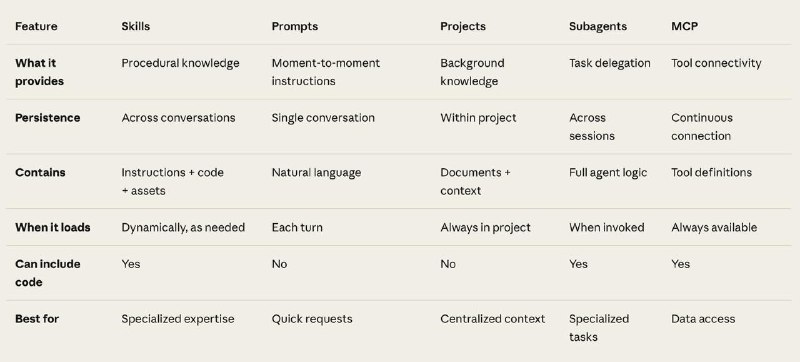Select the 'Tool connectivity' cell
Image resolution: width=800 pixels, height=362 pixels.
click(716, 63)
